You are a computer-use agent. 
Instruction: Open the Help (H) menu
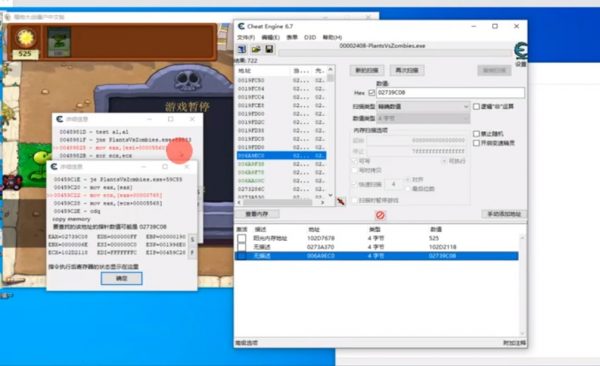(x=332, y=38)
